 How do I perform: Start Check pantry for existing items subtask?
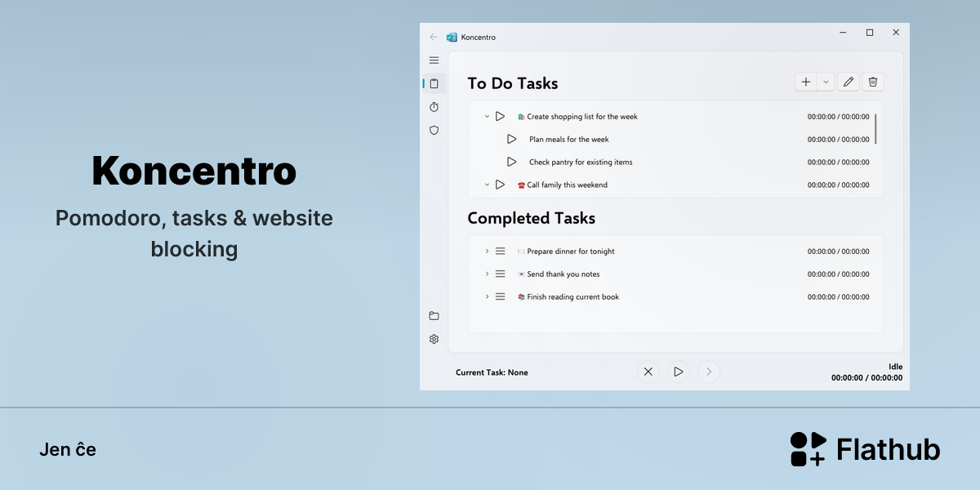coord(512,163)
